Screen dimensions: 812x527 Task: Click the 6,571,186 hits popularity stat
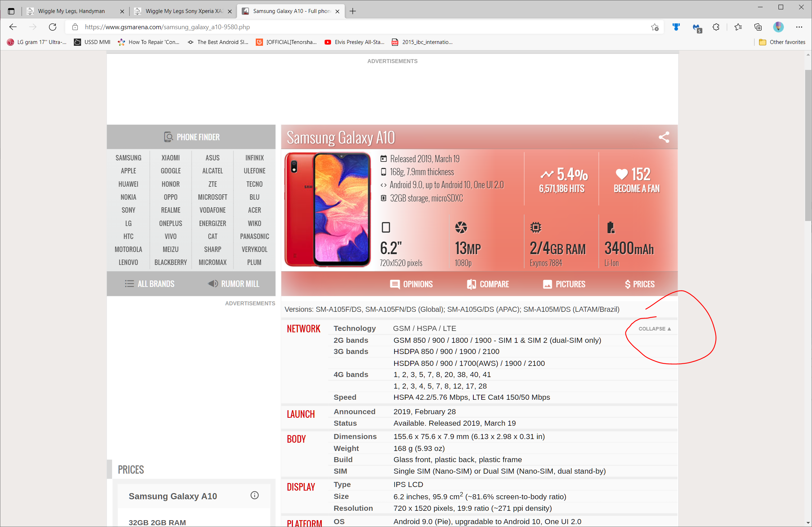562,189
